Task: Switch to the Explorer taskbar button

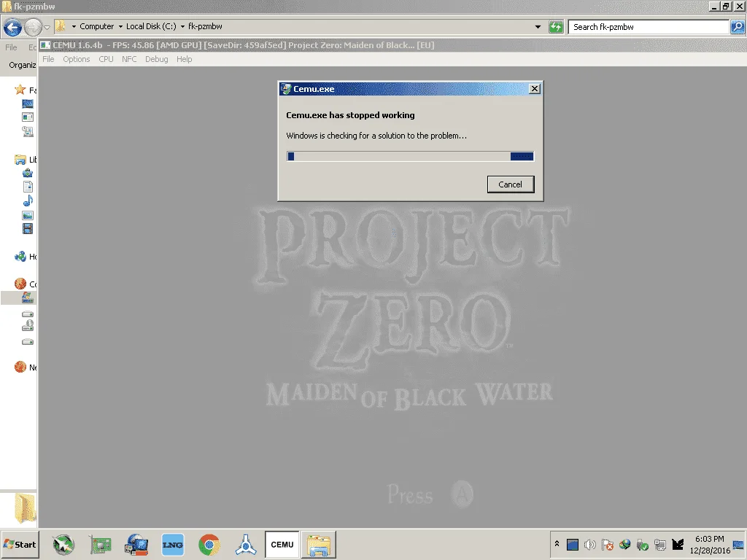Action: pyautogui.click(x=319, y=544)
